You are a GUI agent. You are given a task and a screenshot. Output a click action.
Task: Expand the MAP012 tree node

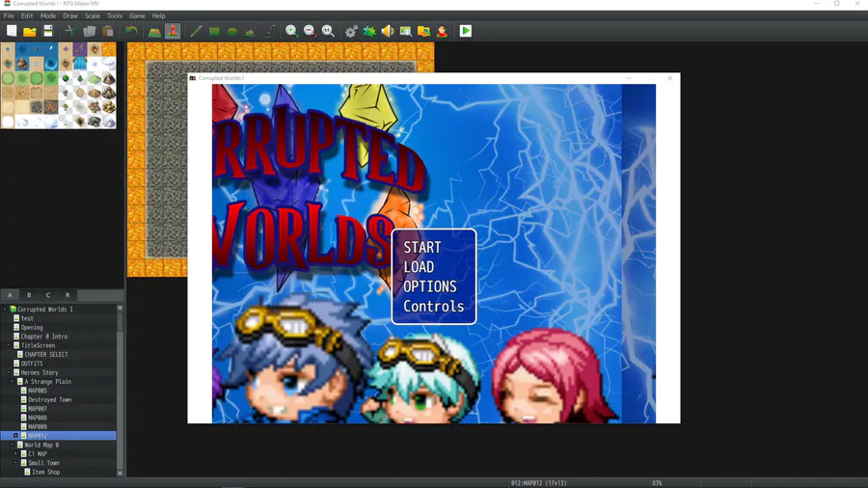[x=16, y=436]
